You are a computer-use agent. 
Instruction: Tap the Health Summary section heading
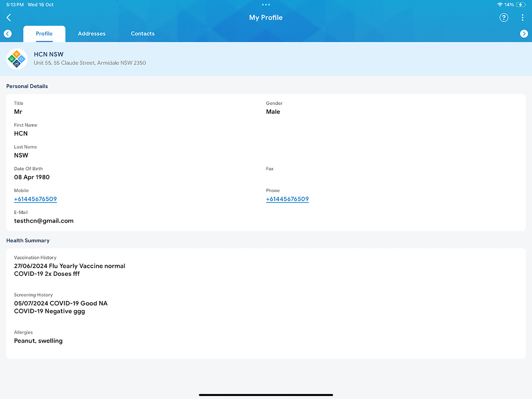coord(28,240)
